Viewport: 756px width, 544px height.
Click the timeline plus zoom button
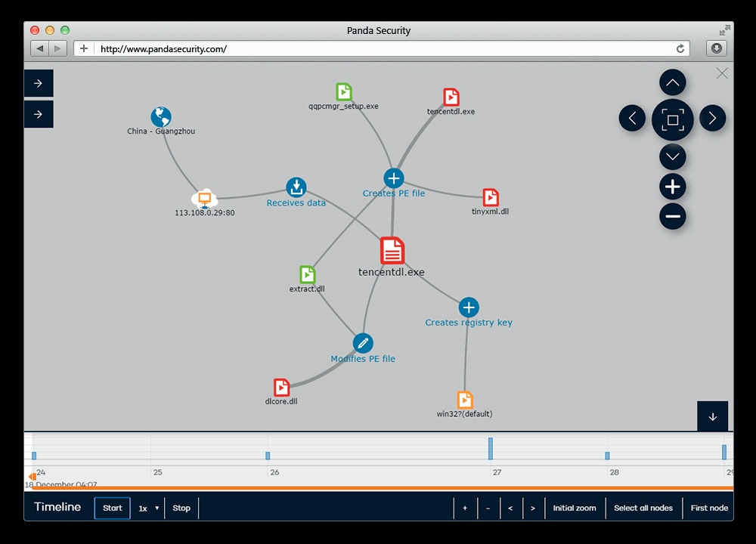point(465,508)
